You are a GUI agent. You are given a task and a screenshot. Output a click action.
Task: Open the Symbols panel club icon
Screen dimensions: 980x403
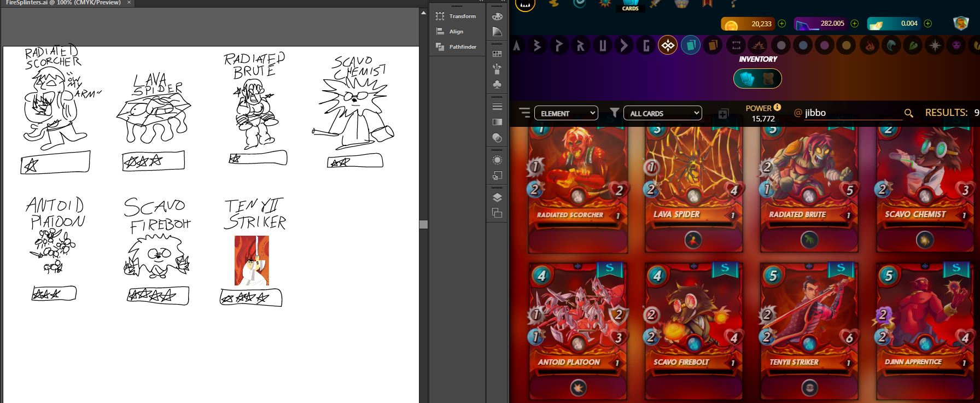click(497, 85)
